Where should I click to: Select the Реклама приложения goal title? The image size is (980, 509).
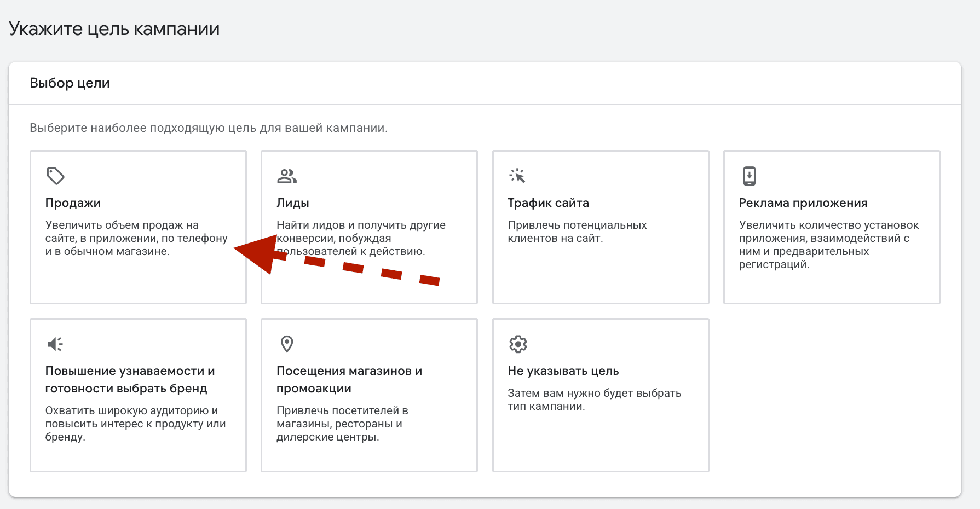click(x=803, y=203)
